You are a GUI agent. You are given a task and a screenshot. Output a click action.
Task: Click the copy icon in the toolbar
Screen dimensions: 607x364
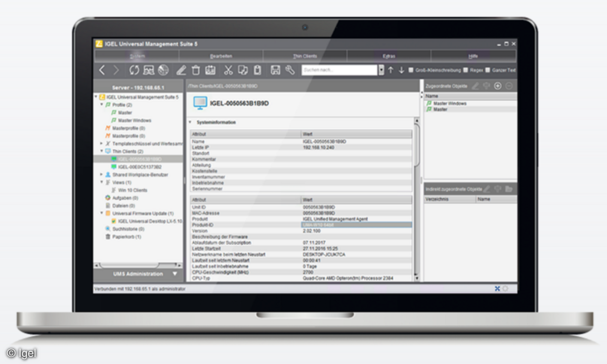(x=243, y=70)
